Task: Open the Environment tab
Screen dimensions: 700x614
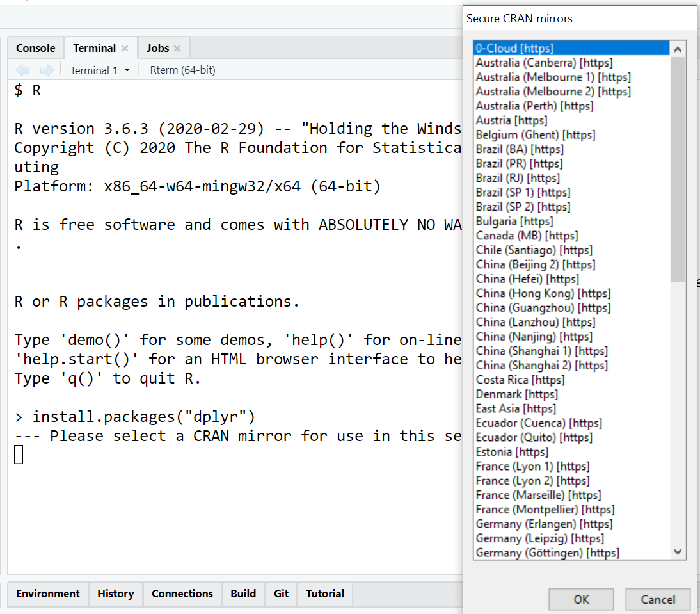Action: (x=47, y=594)
